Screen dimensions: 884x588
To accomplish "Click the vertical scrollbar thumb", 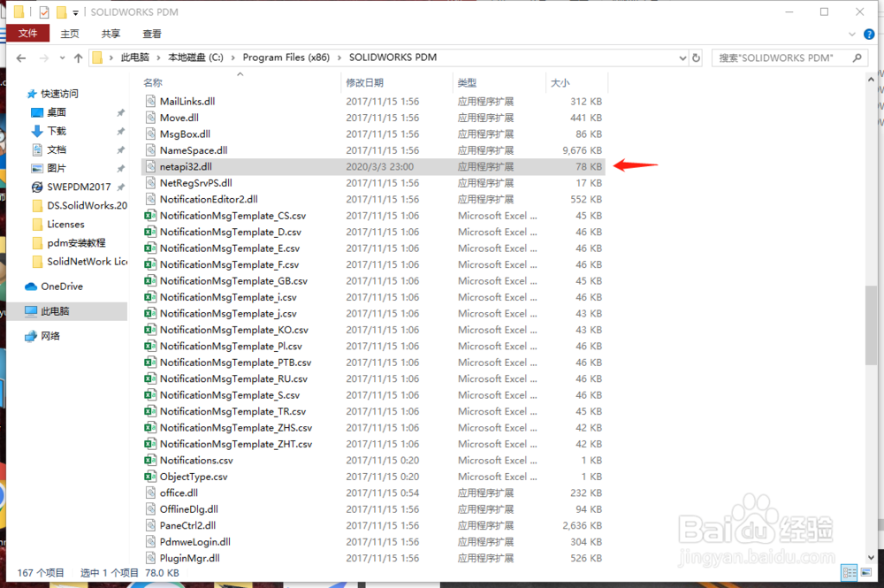I will 871,326.
